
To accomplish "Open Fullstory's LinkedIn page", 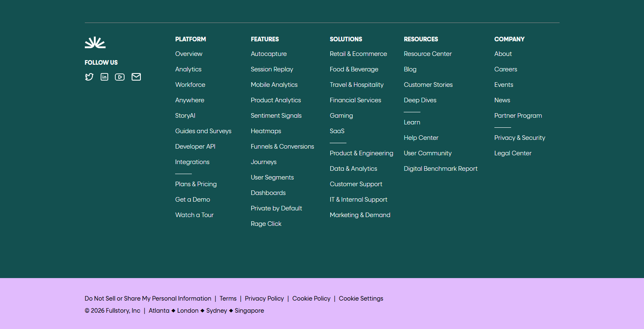I will pos(104,77).
